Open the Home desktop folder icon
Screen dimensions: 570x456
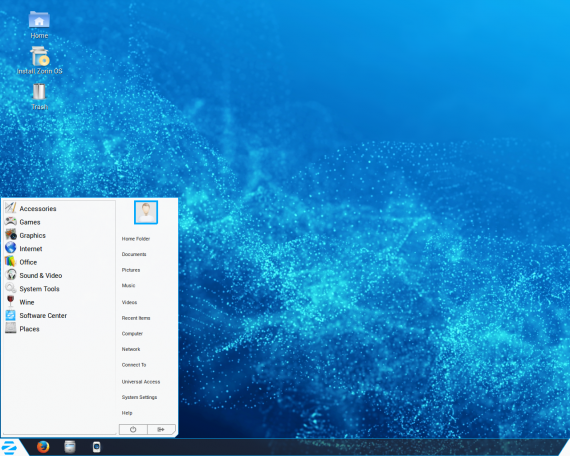coord(39,25)
